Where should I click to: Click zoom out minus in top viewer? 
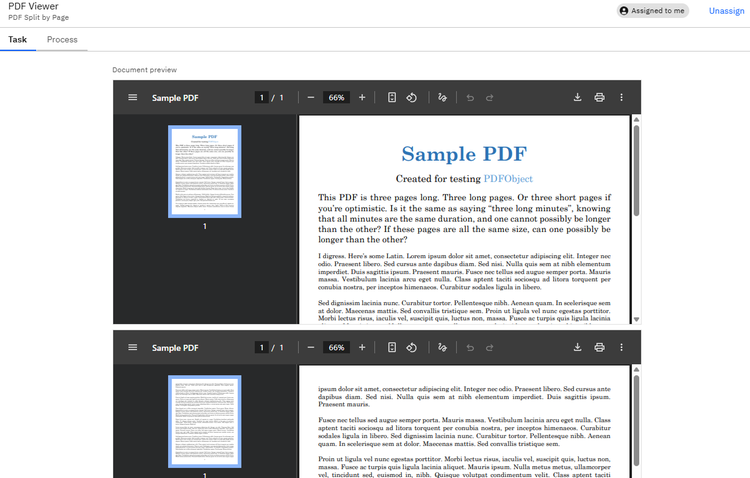pos(311,98)
